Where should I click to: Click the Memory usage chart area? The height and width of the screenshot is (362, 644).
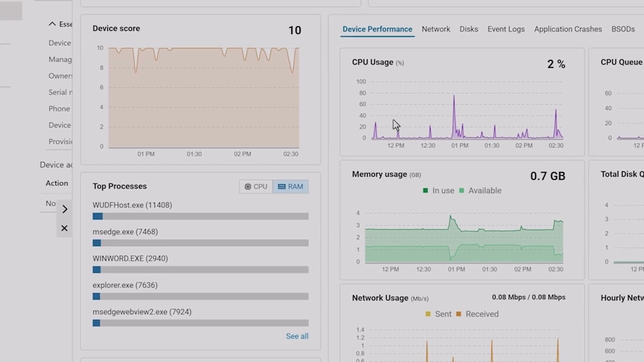tap(464, 238)
